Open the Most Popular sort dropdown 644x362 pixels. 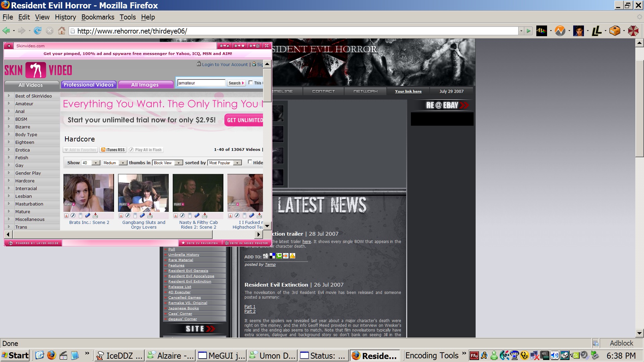(x=237, y=163)
